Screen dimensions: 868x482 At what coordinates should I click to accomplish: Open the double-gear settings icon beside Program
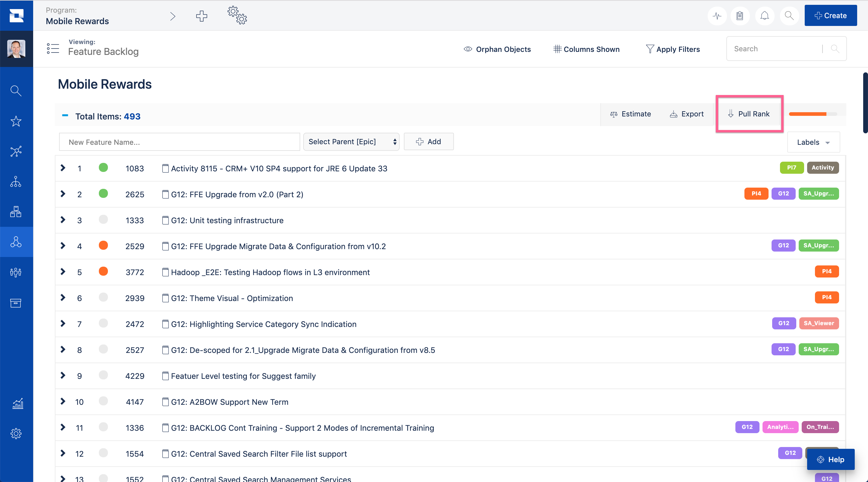click(237, 15)
